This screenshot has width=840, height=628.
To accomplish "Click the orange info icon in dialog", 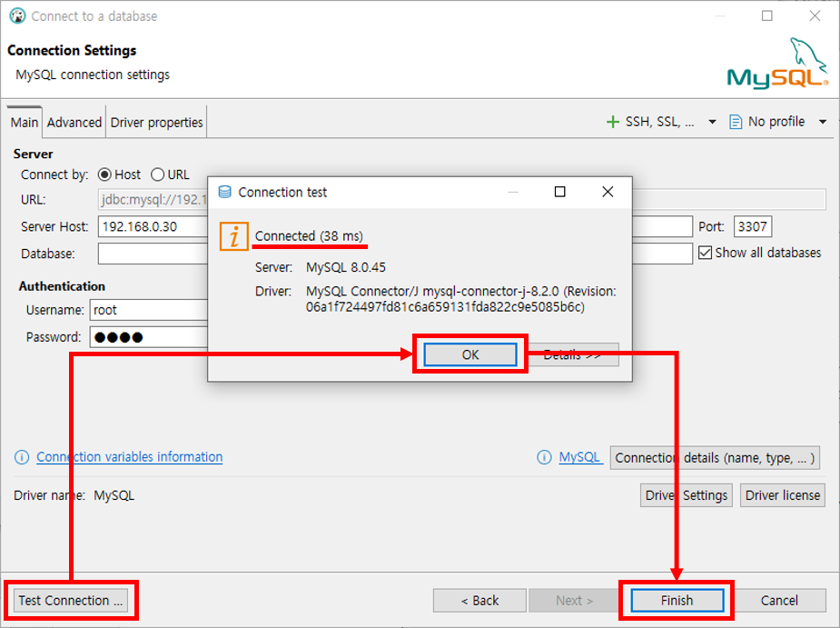I will 234,236.
